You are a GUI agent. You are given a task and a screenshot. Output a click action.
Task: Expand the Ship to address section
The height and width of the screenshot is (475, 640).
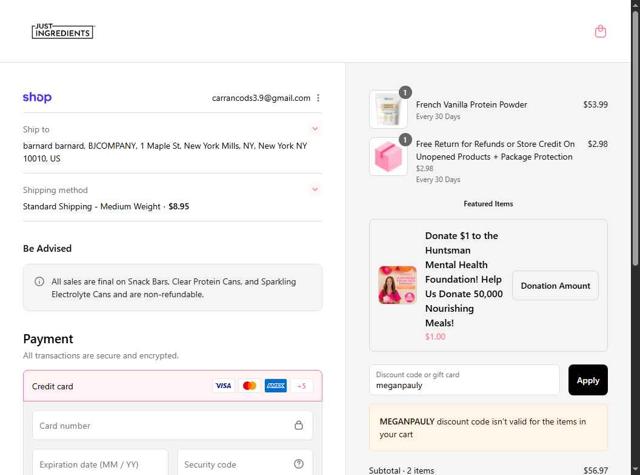(x=315, y=129)
